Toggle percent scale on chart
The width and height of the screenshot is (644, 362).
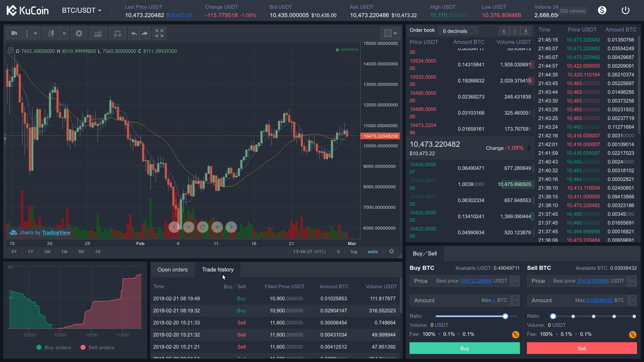(338, 252)
